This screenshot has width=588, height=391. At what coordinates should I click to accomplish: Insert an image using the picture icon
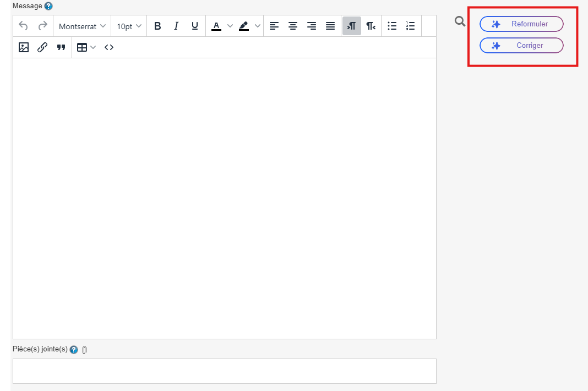24,47
